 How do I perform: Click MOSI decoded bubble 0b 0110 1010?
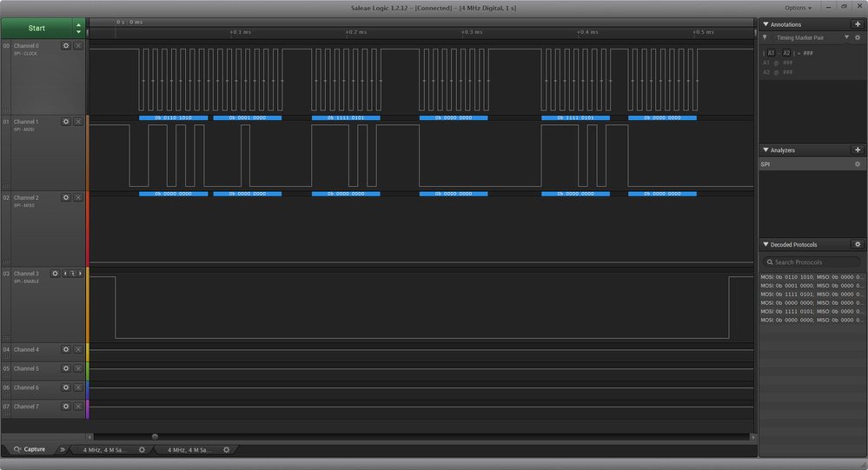point(173,118)
